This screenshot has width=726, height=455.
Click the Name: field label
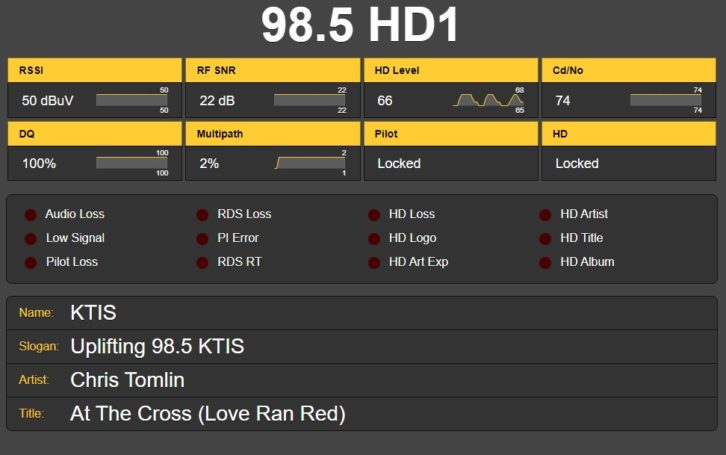coord(36,313)
